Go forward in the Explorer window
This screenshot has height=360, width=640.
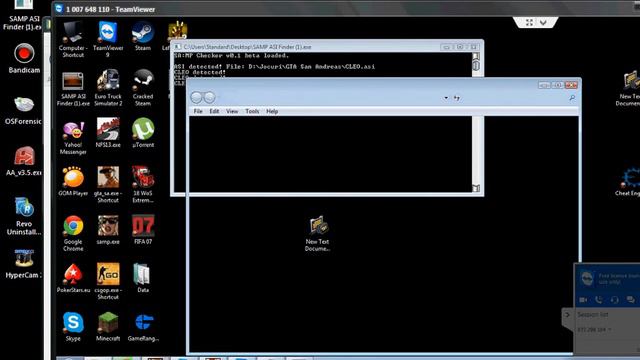[x=209, y=97]
